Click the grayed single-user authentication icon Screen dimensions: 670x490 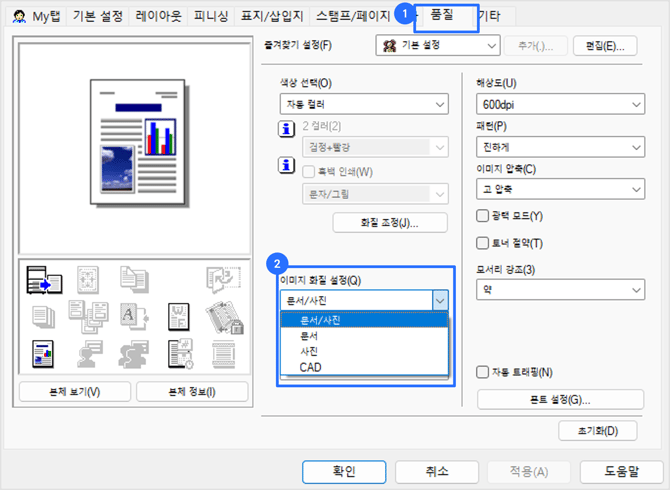click(90, 354)
